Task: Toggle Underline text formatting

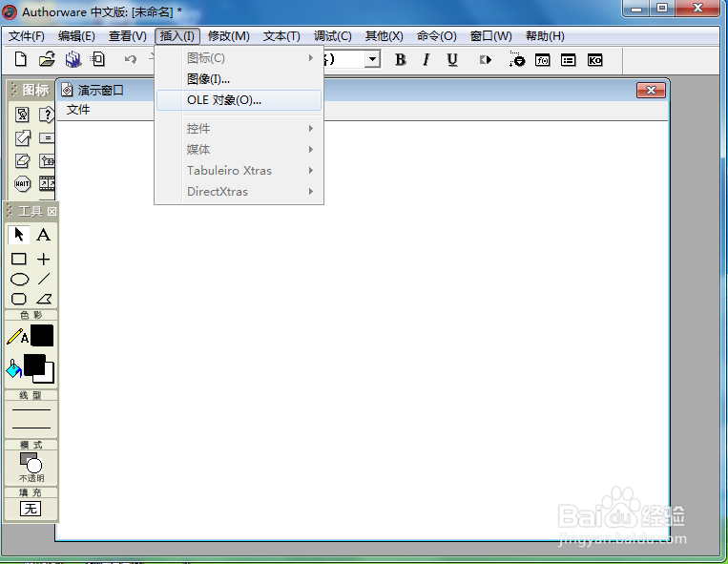Action: click(x=452, y=60)
